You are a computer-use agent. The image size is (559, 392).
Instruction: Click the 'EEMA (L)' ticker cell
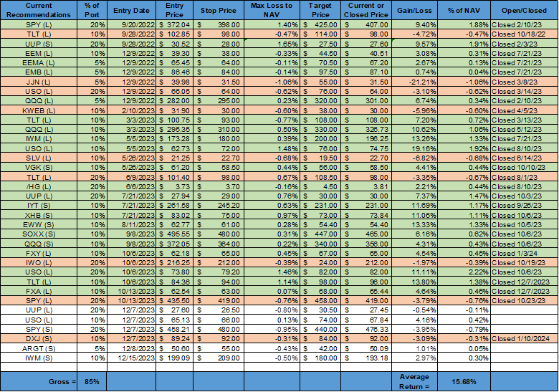pyautogui.click(x=39, y=63)
